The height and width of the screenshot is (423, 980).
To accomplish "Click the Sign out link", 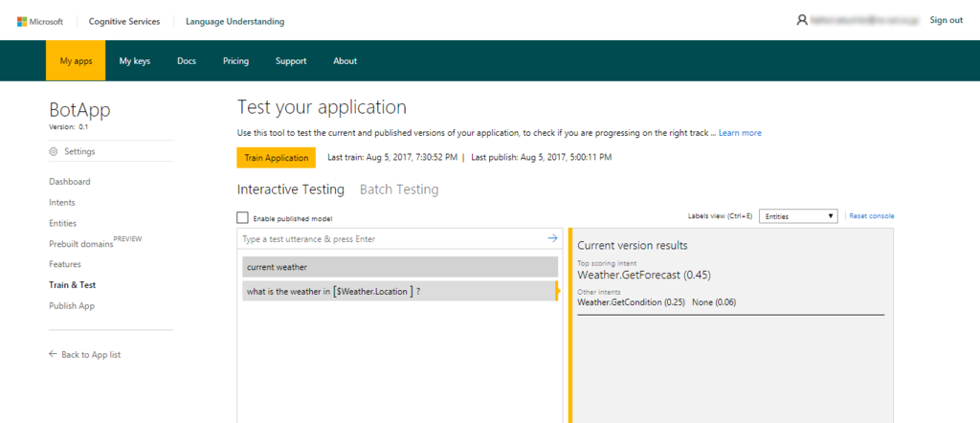I will pyautogui.click(x=947, y=21).
